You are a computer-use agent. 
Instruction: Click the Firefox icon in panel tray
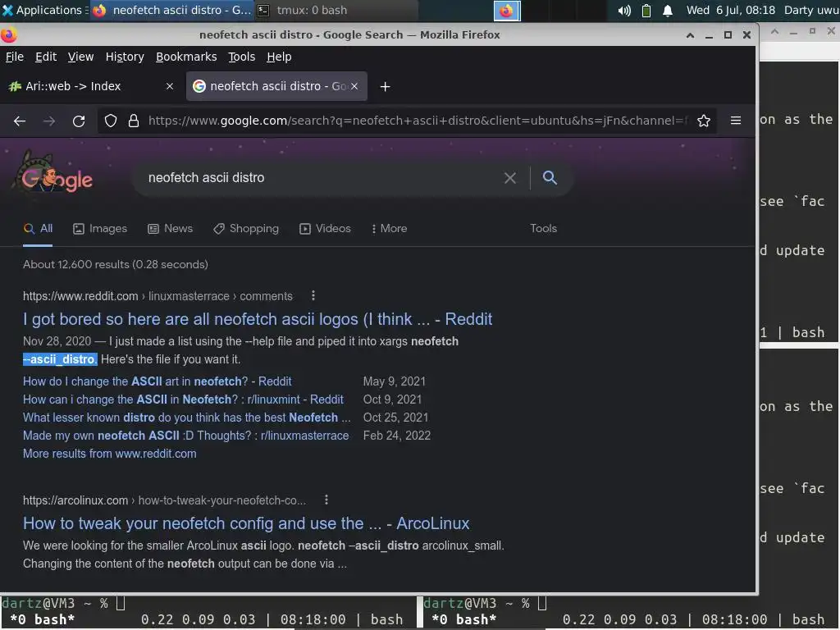[x=506, y=11]
